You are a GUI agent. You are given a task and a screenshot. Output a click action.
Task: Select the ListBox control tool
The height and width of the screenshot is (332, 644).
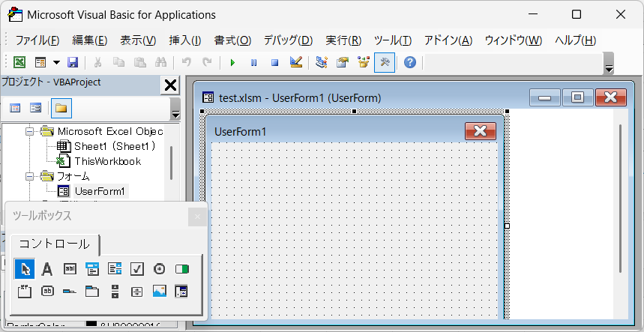[x=115, y=269]
